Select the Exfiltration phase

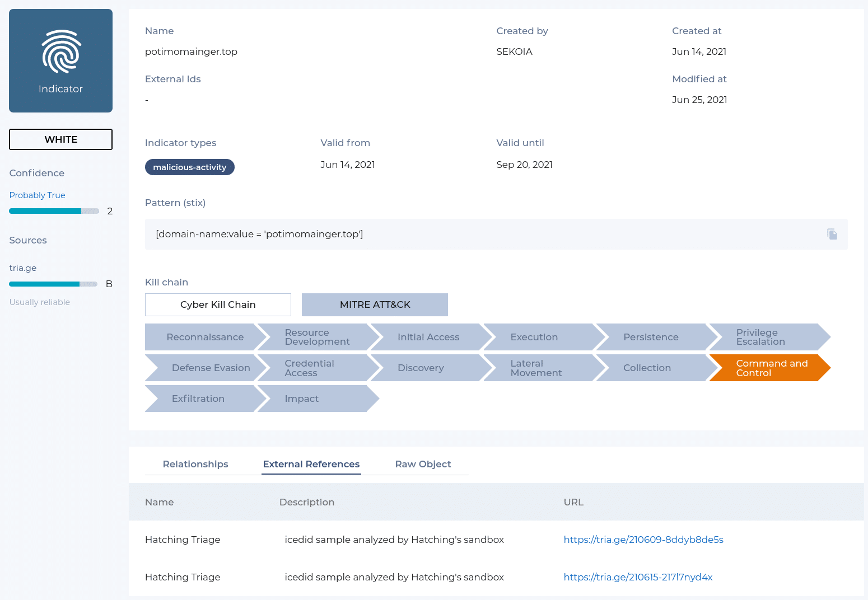(x=205, y=399)
